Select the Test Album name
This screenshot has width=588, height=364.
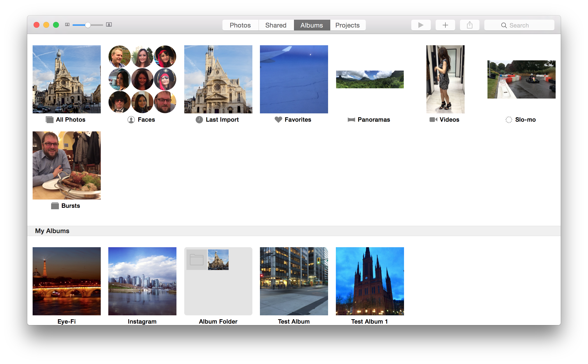coord(294,321)
